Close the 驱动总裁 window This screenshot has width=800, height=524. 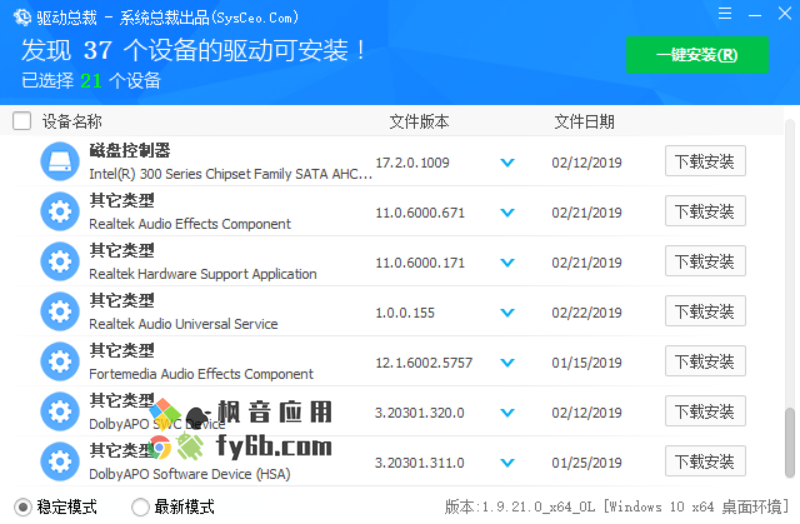(x=784, y=14)
